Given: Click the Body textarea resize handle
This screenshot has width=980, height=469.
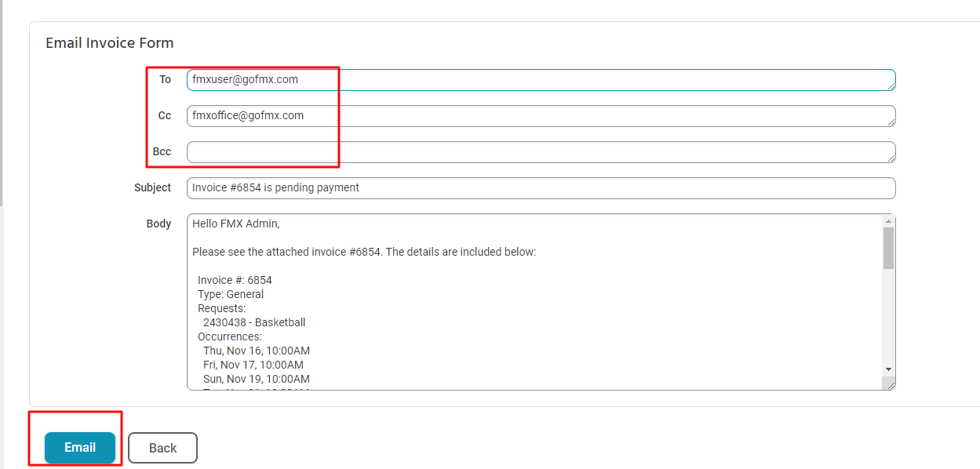Looking at the screenshot, I should point(891,385).
